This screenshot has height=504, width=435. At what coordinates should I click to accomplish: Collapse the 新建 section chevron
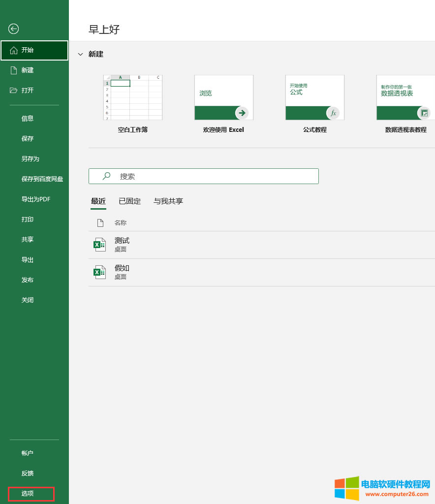[x=81, y=55]
